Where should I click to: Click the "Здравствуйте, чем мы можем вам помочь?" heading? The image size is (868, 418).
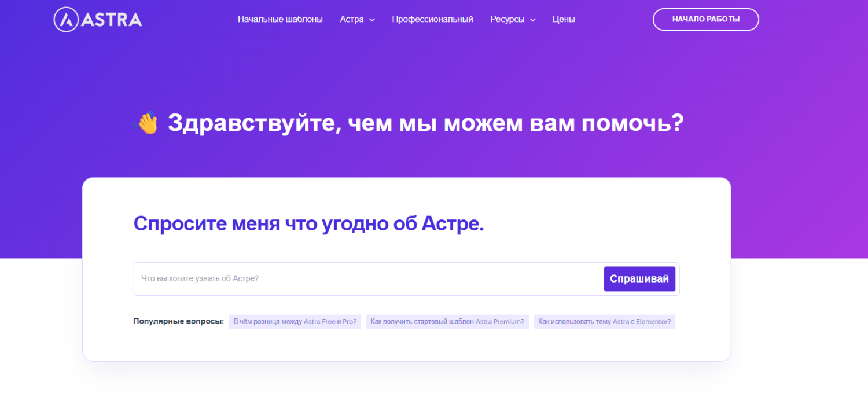tap(425, 123)
